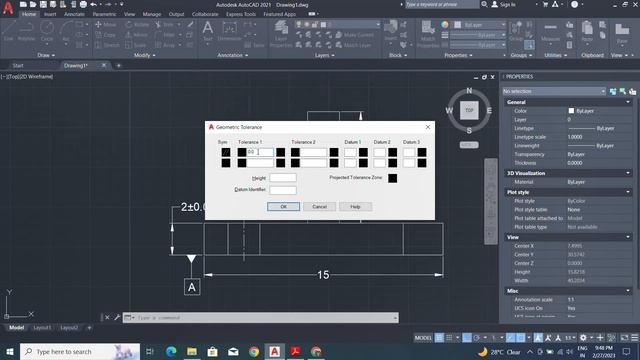Viewport: 640px width, 360px height.
Task: Toggle ortho mode in status bar
Action: pos(467,338)
